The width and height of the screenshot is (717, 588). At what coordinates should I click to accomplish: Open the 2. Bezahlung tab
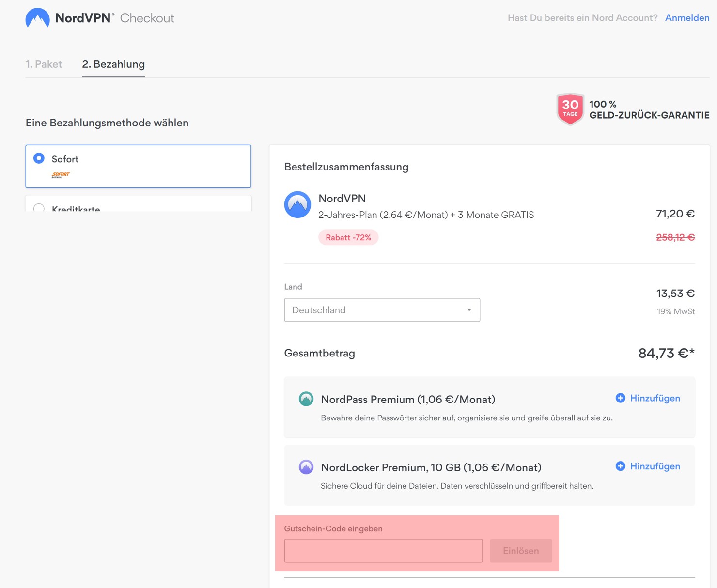coord(113,64)
